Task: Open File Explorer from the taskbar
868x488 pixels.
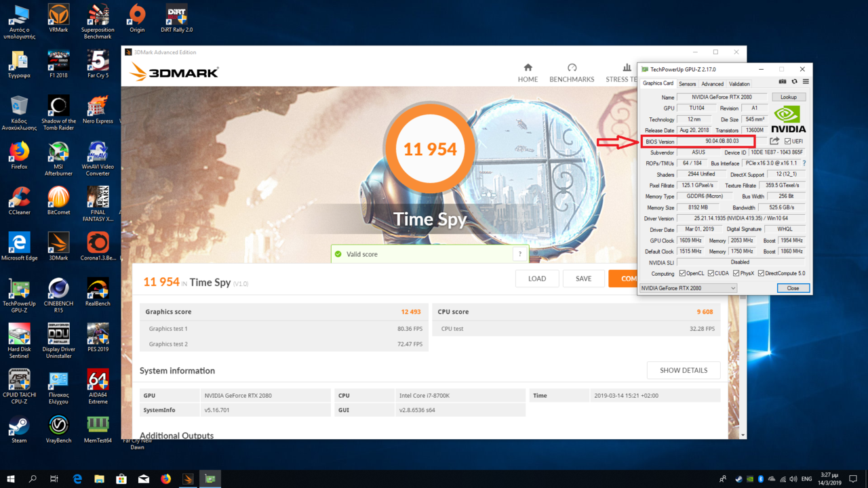Action: pyautogui.click(x=99, y=479)
